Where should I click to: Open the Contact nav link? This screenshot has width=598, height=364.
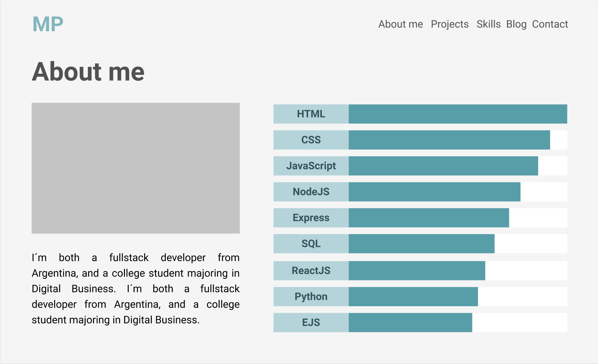550,24
